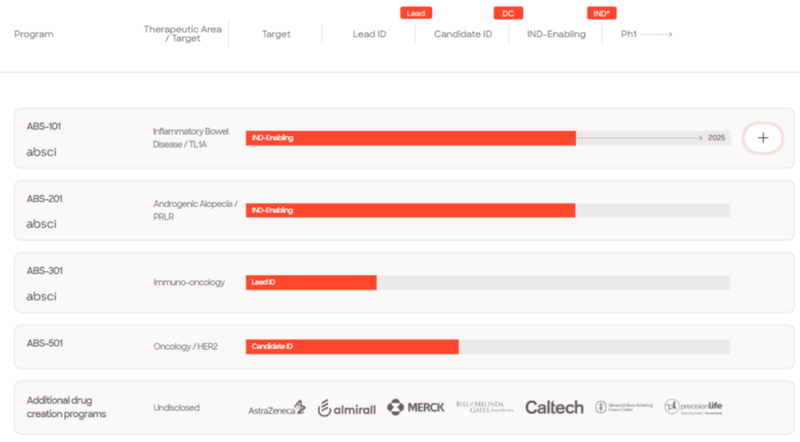800x442 pixels.
Task: Click the Memorial Sloan Kettering logo
Action: pyautogui.click(x=623, y=408)
